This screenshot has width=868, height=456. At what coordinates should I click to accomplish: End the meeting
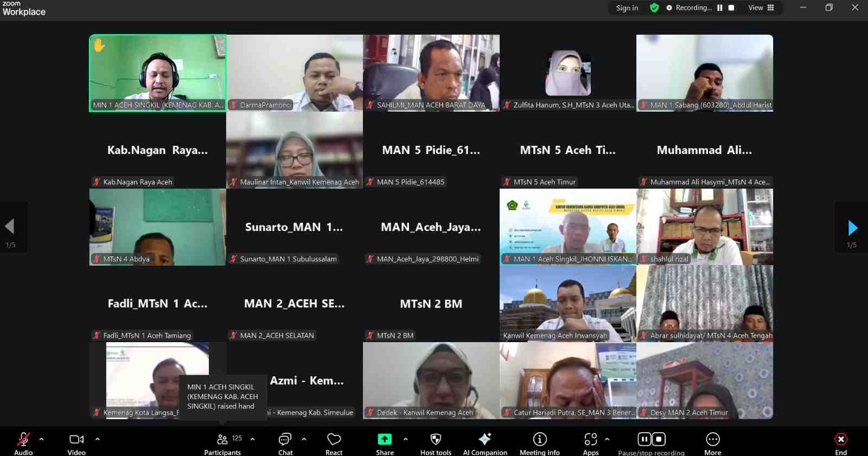[x=841, y=443]
